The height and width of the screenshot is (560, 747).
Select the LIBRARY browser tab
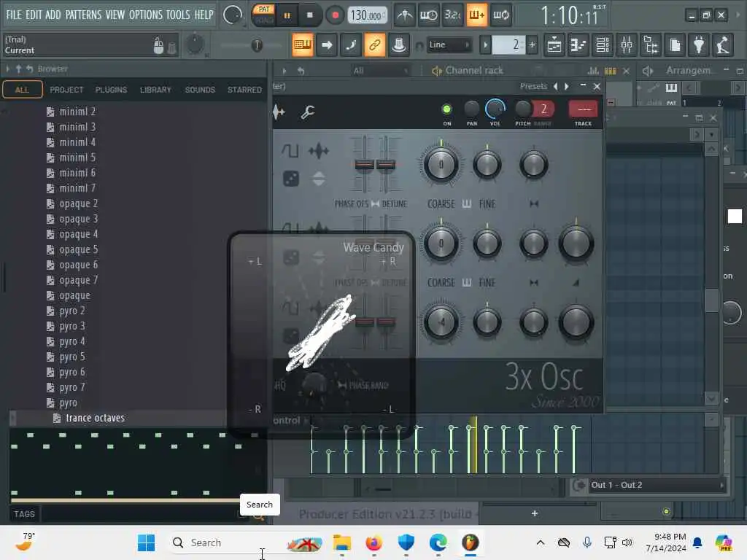(155, 90)
